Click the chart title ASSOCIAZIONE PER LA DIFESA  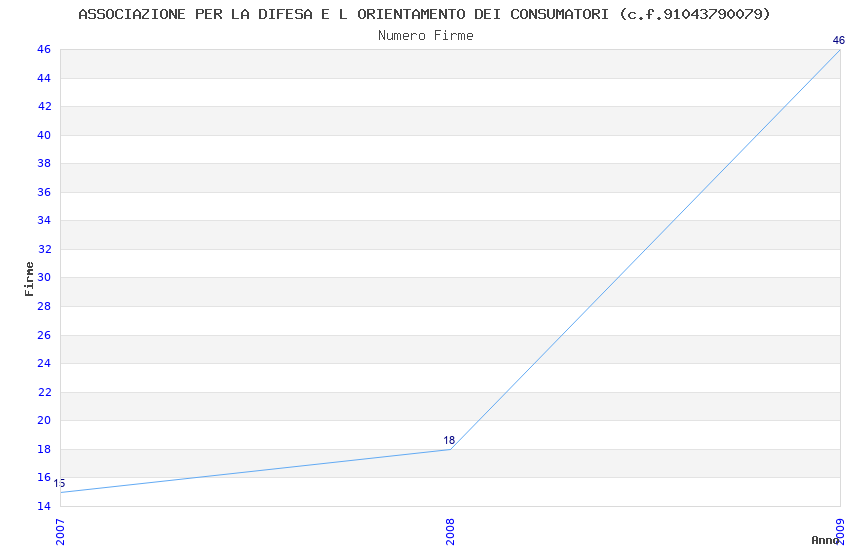tap(424, 14)
